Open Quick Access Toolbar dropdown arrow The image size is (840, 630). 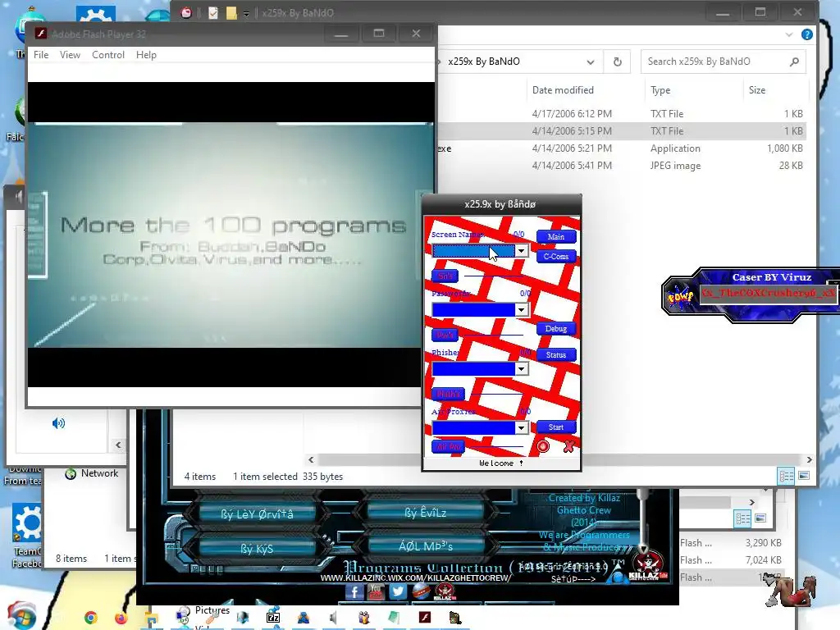(x=246, y=13)
